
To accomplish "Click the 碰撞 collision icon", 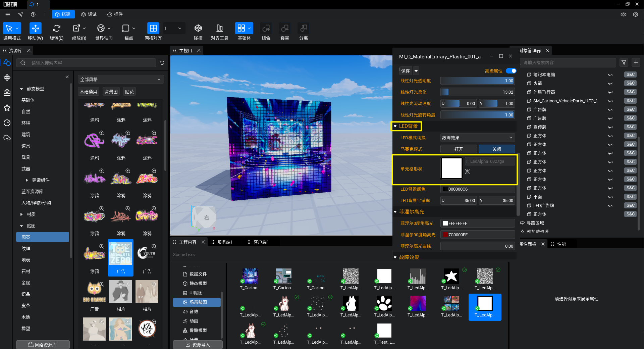I will click(x=198, y=29).
